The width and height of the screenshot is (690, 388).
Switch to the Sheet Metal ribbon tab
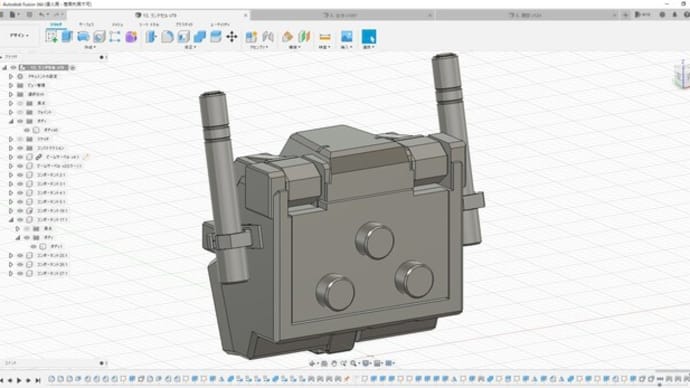pyautogui.click(x=149, y=24)
